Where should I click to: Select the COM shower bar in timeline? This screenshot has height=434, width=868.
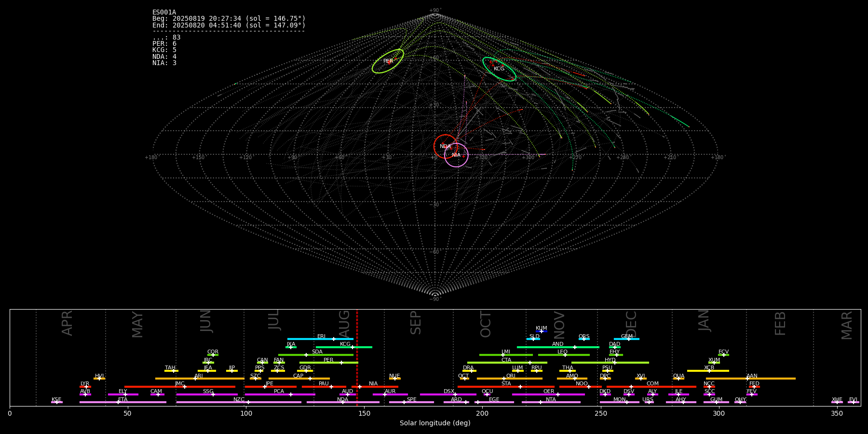click(651, 387)
